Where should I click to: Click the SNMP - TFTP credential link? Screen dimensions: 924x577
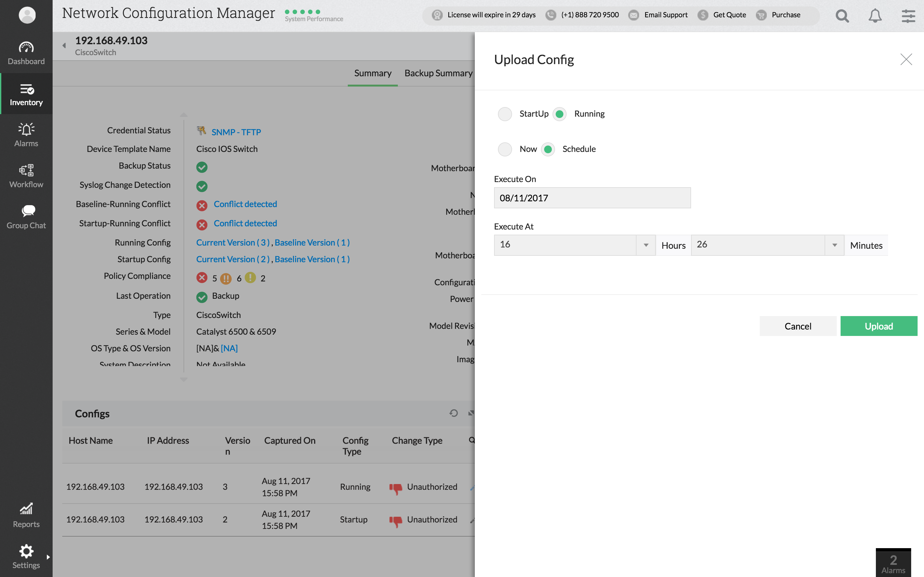pos(236,132)
